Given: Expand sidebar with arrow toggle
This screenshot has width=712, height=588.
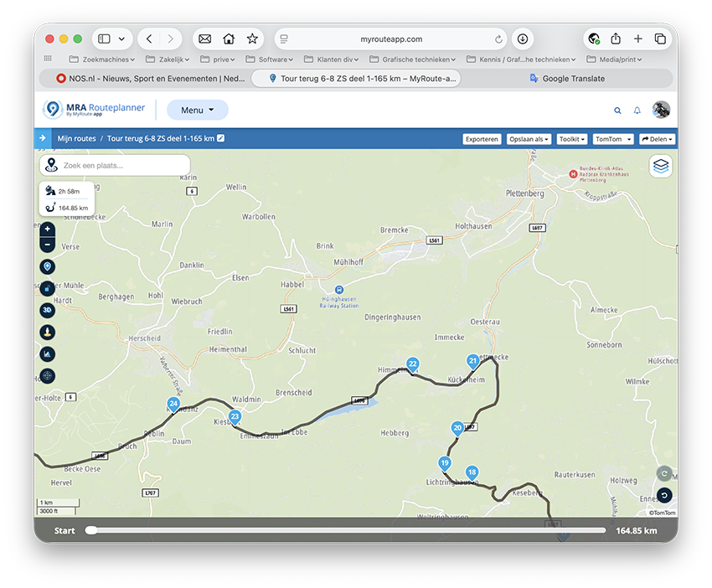Looking at the screenshot, I should pyautogui.click(x=42, y=138).
